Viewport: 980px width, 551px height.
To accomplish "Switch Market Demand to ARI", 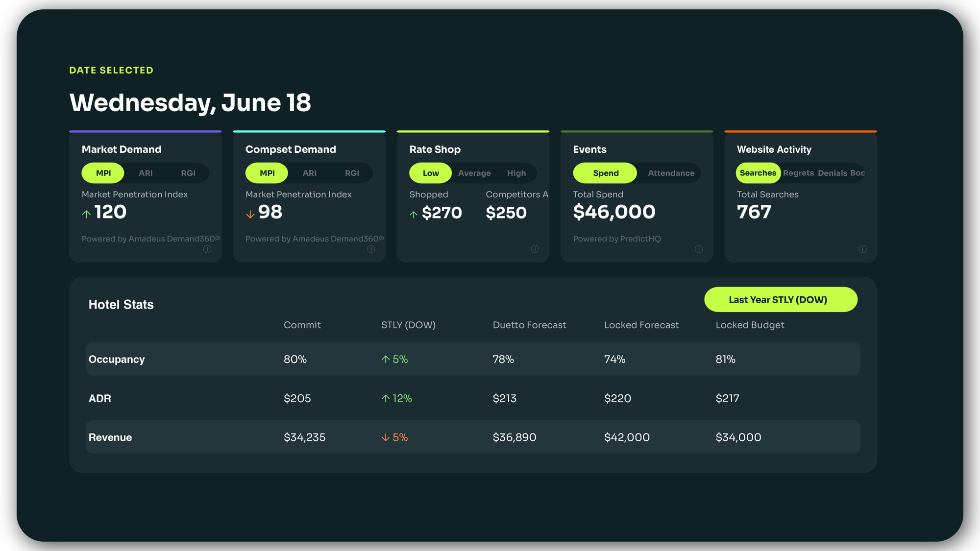I will [146, 173].
